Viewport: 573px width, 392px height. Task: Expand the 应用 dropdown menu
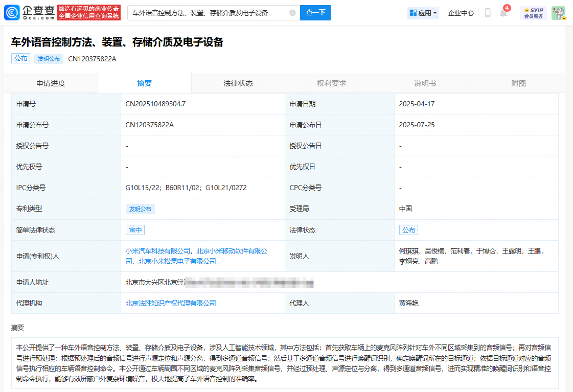[435, 13]
